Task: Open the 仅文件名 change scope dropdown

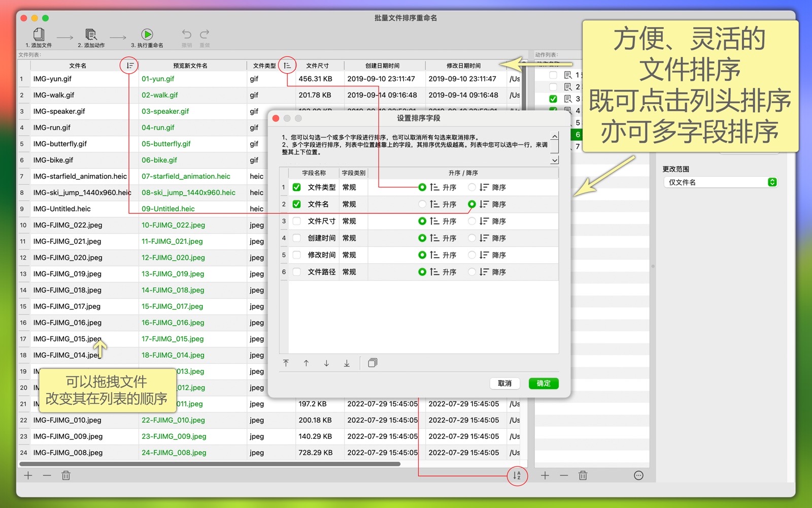Action: 720,182
